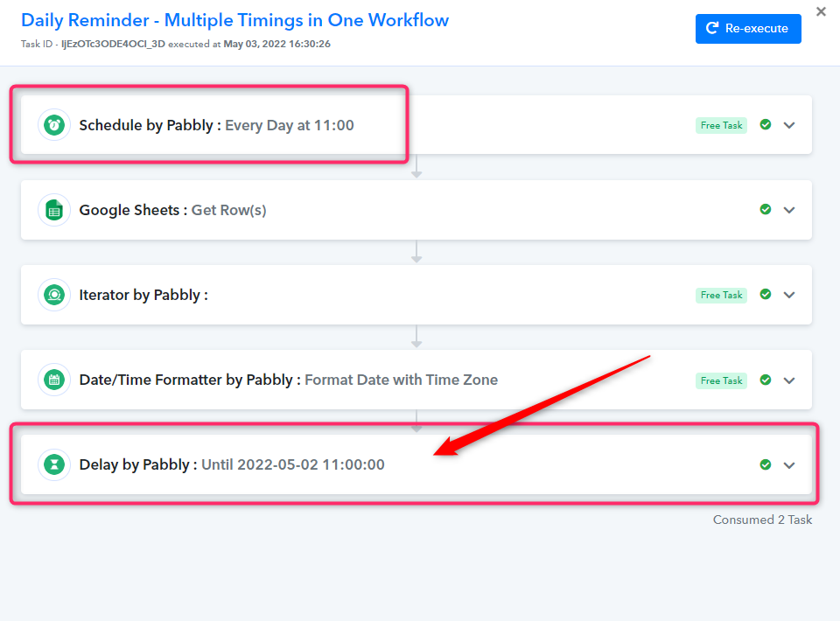Expand the Date/Time Formatter step chevron
This screenshot has height=621, width=840.
(x=789, y=380)
